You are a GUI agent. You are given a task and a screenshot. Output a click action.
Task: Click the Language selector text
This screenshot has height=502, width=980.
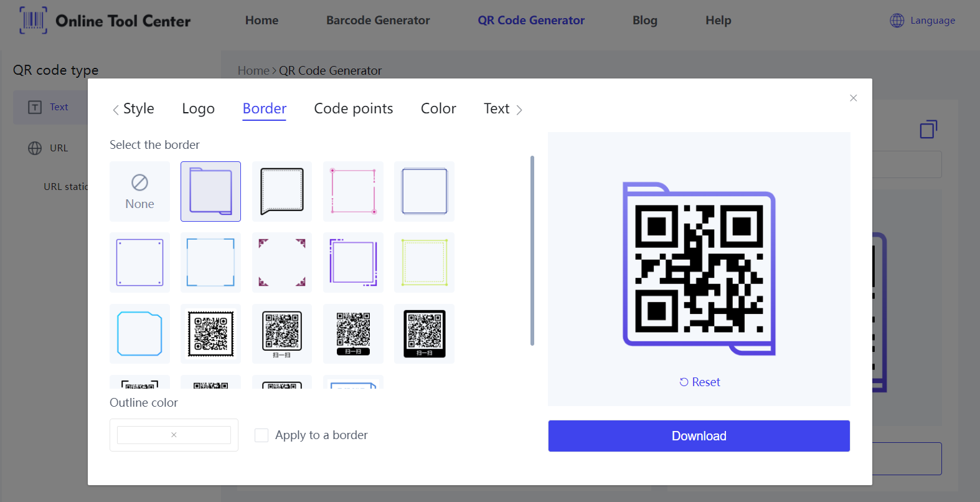pos(933,21)
